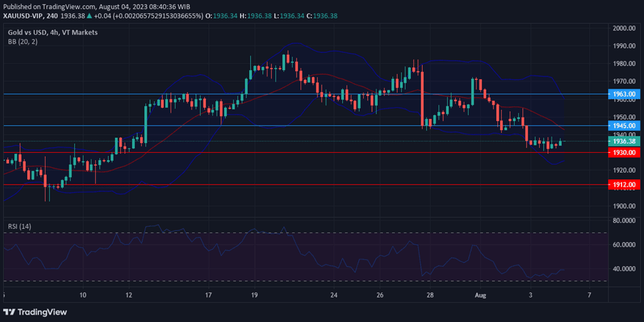Click the TradingView logo icon

[x=10, y=311]
